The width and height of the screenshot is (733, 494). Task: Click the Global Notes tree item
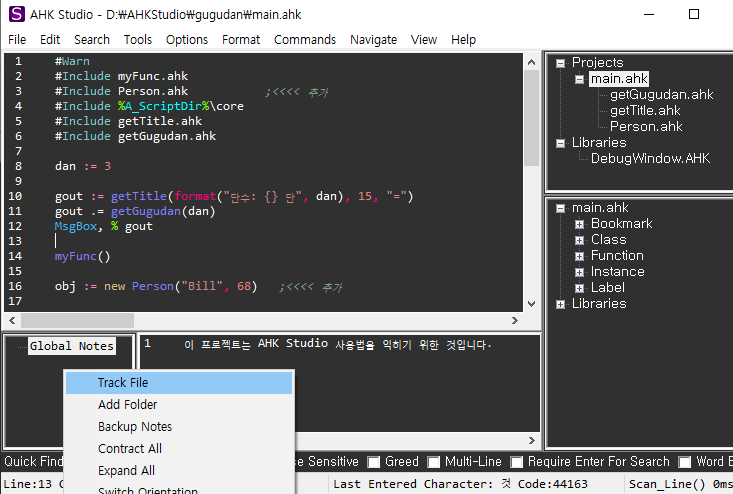click(x=71, y=346)
